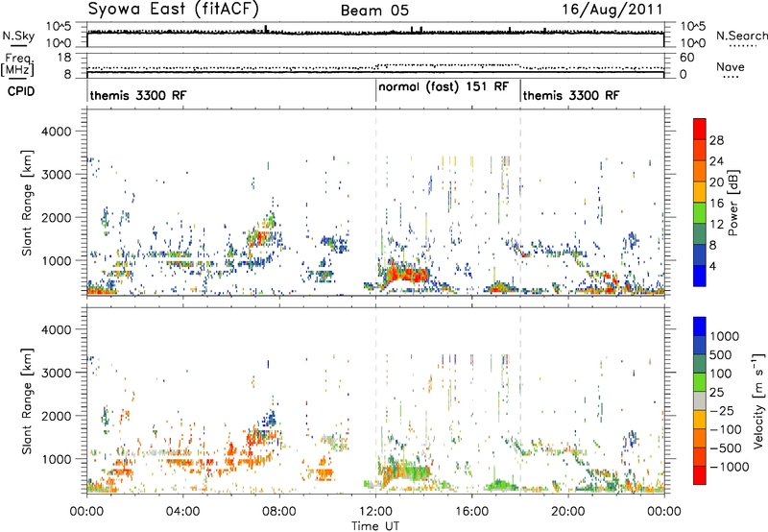
Task: Click the '16' tick on the power scale
Action: click(716, 203)
